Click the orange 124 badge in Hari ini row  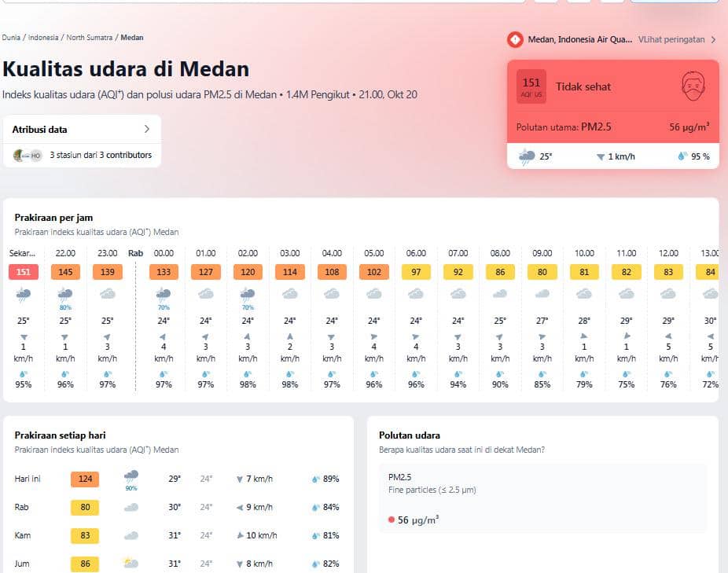coord(85,479)
